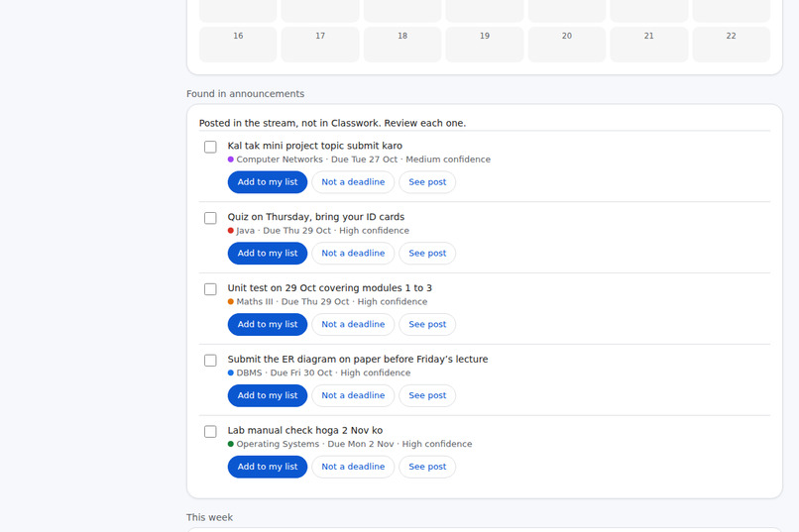The width and height of the screenshot is (799, 532).
Task: Mark Maths III unit test as not a deadline
Action: 353,324
